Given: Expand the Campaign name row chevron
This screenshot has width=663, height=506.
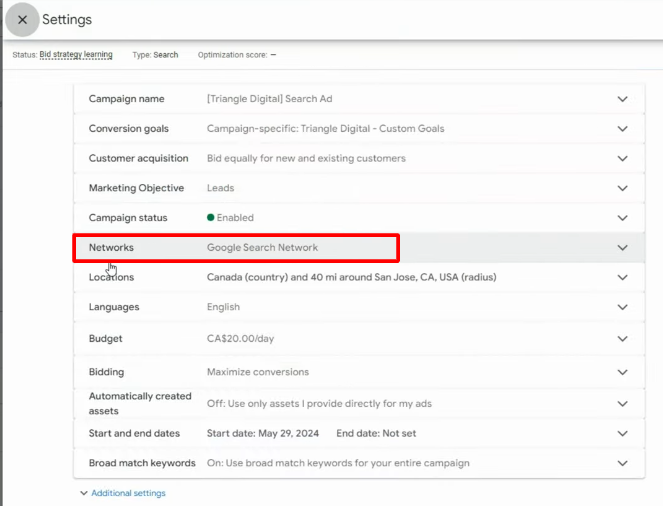Looking at the screenshot, I should 622,99.
